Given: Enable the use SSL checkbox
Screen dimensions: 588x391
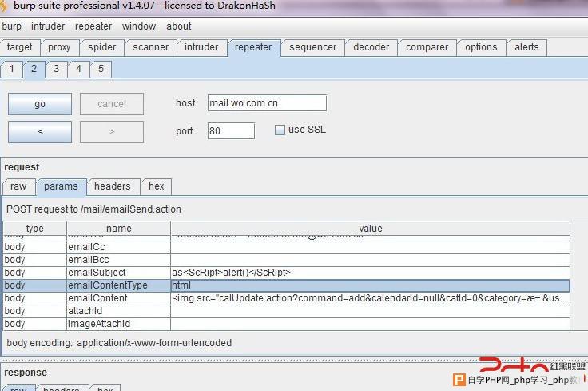Looking at the screenshot, I should point(280,130).
